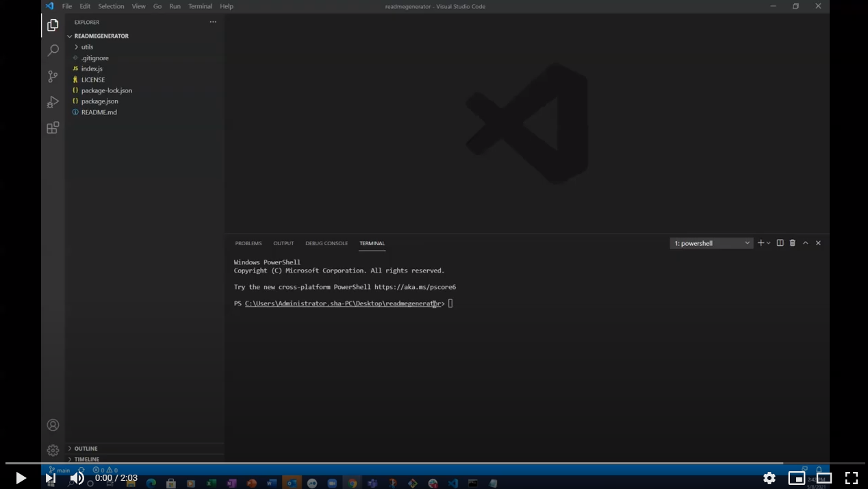Viewport: 868px width, 489px height.
Task: Click the main branch in status bar
Action: [x=60, y=471]
